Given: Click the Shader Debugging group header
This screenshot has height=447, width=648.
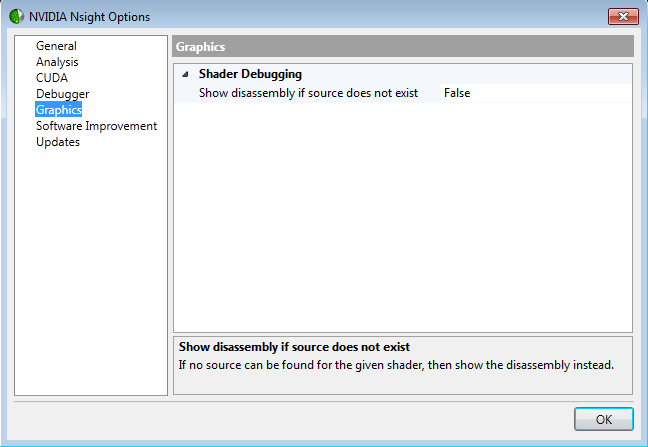Looking at the screenshot, I should point(250,74).
